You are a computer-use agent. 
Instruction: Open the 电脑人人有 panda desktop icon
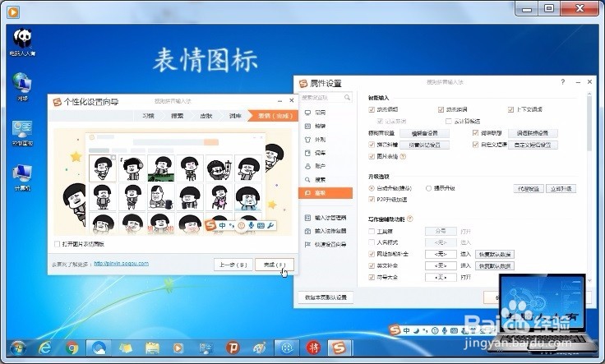[x=22, y=43]
